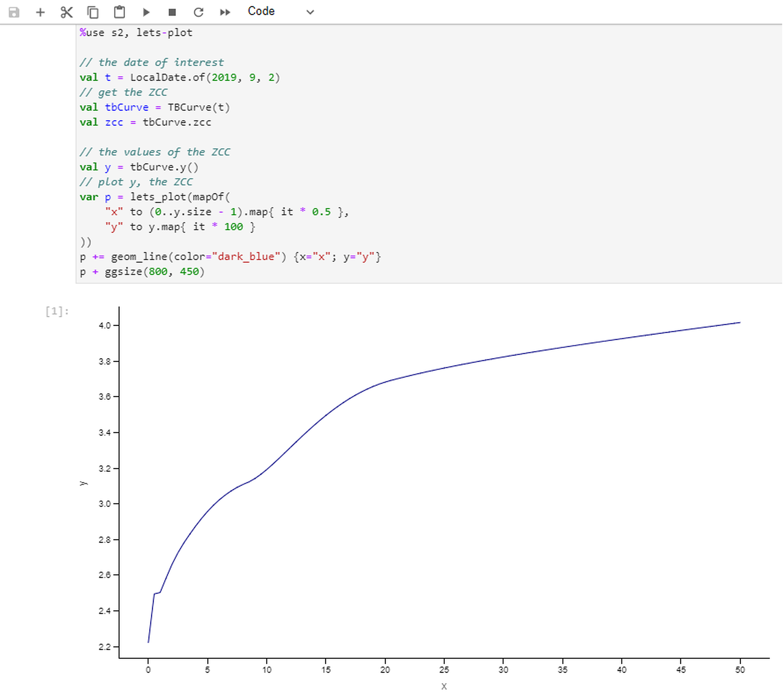Click the y-axis tick label '2.2'
This screenshot has height=700, width=783.
(x=104, y=647)
